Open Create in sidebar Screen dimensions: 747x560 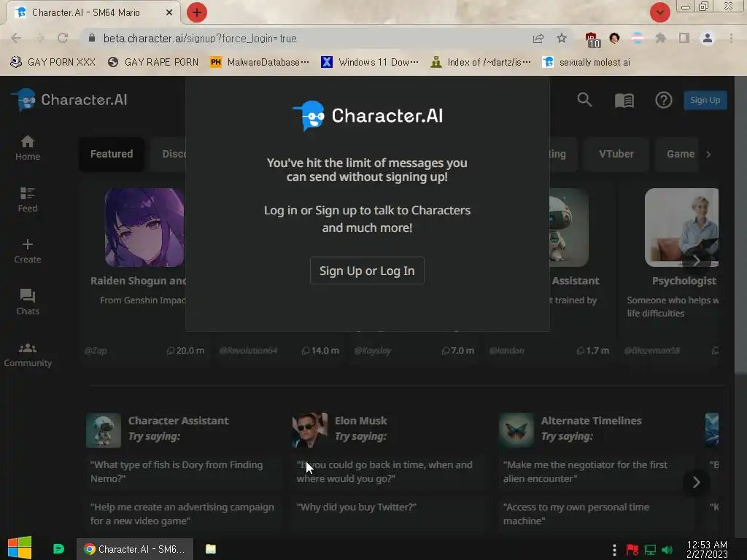(x=28, y=252)
